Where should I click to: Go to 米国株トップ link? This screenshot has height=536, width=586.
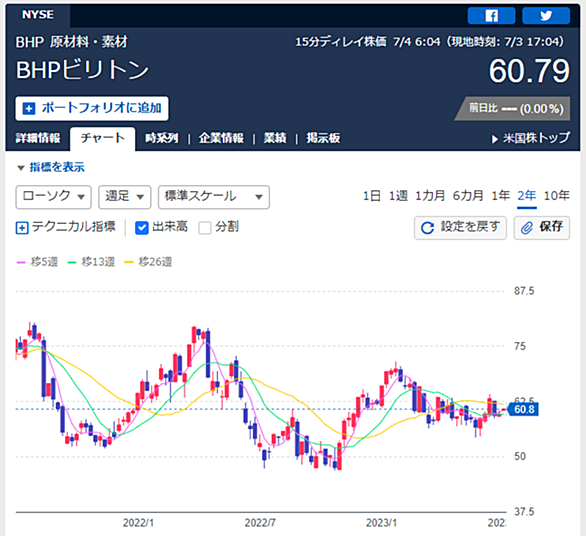click(x=536, y=138)
